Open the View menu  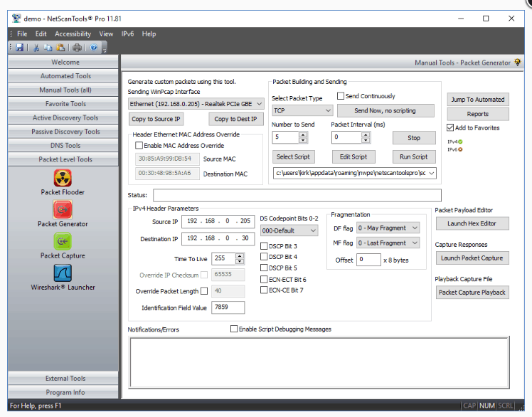[106, 34]
